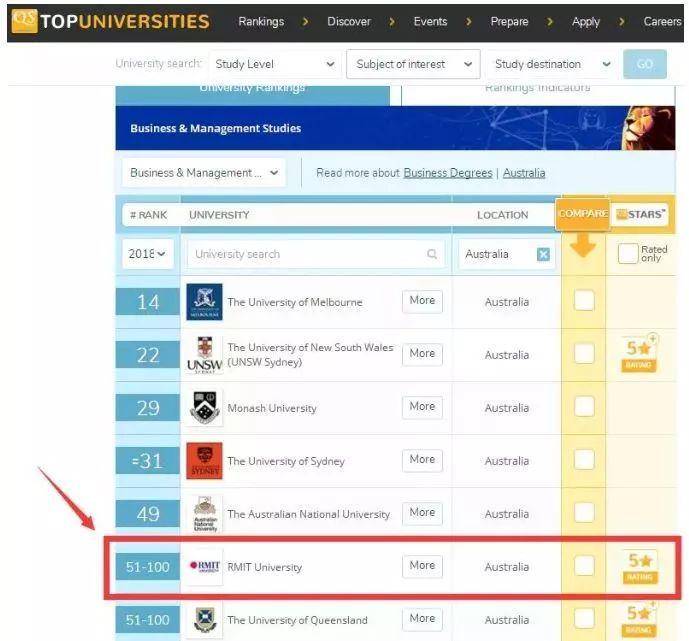Click the UNSW Sydney logo
The height and width of the screenshot is (641, 689).
tap(204, 355)
